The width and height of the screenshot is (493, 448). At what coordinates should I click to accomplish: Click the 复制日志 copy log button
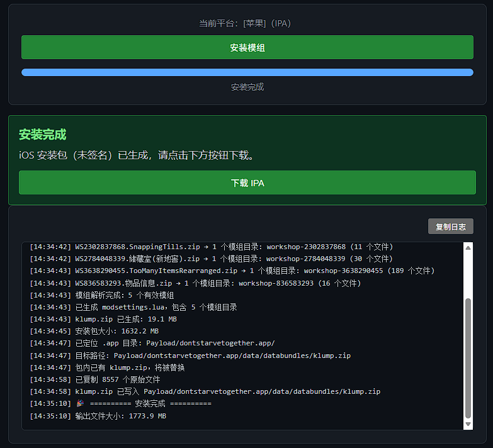(x=450, y=227)
